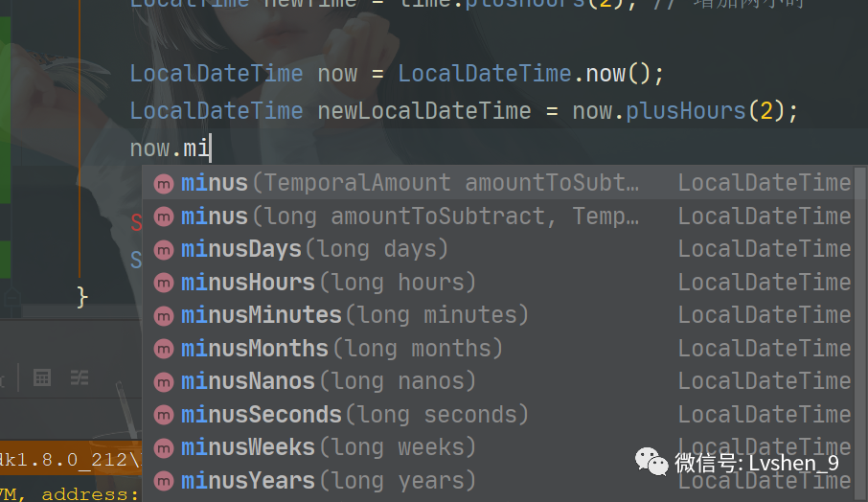The height and width of the screenshot is (502, 868).
Task: Click method icon beside minusHours suggestion
Action: click(164, 283)
